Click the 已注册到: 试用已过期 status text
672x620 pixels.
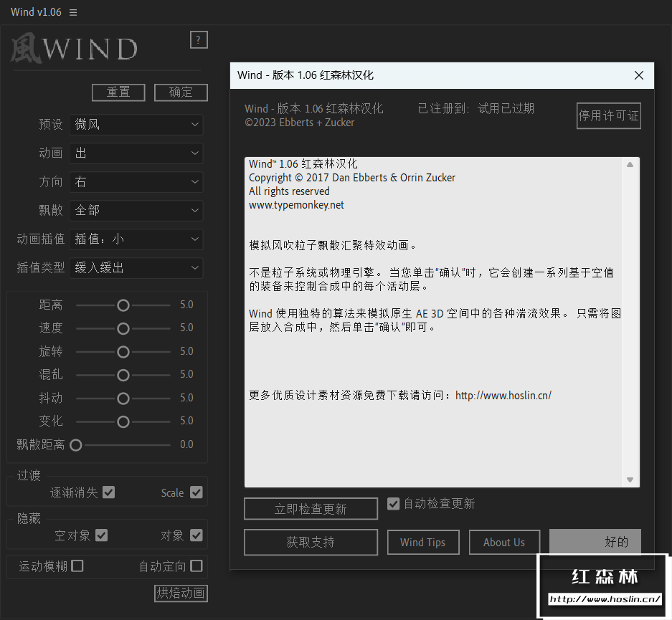(475, 109)
